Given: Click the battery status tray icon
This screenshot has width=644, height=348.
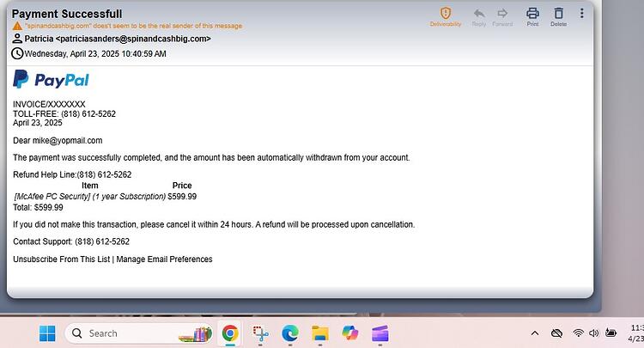Looking at the screenshot, I should 611,333.
